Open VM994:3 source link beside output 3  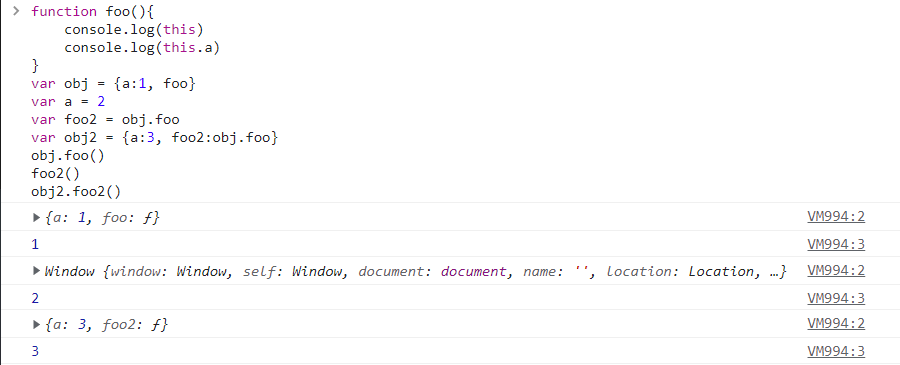836,351
